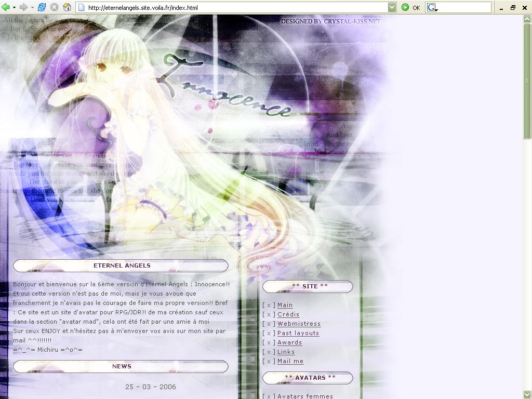Open the Forward history dropdown arrow
532x399 pixels.
pyautogui.click(x=32, y=7)
